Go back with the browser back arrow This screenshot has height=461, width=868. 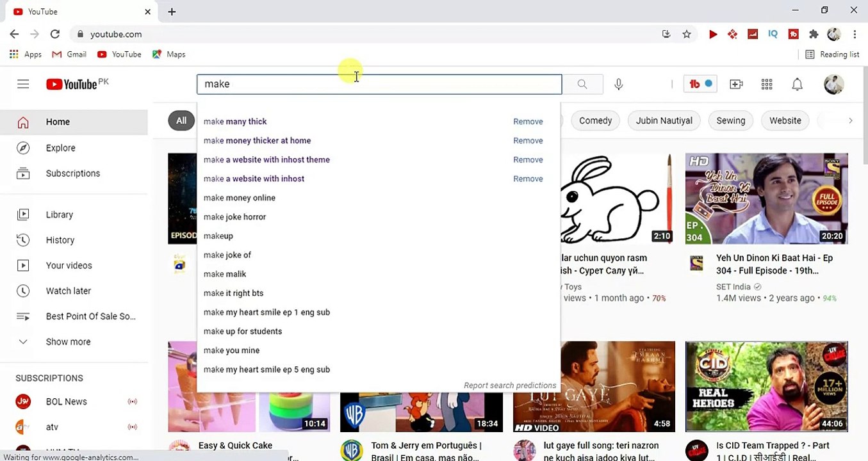click(14, 34)
